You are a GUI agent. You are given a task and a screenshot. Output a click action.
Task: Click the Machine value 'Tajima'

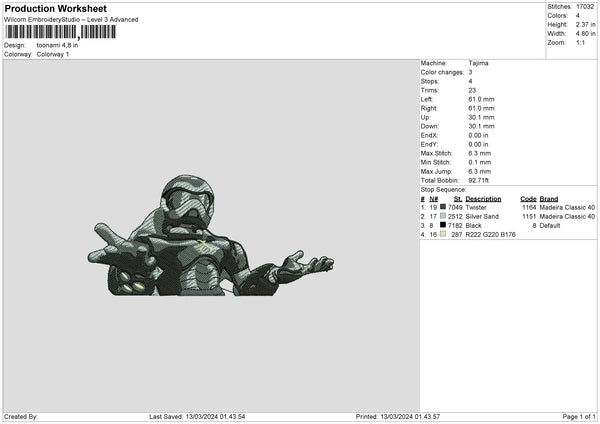click(478, 63)
